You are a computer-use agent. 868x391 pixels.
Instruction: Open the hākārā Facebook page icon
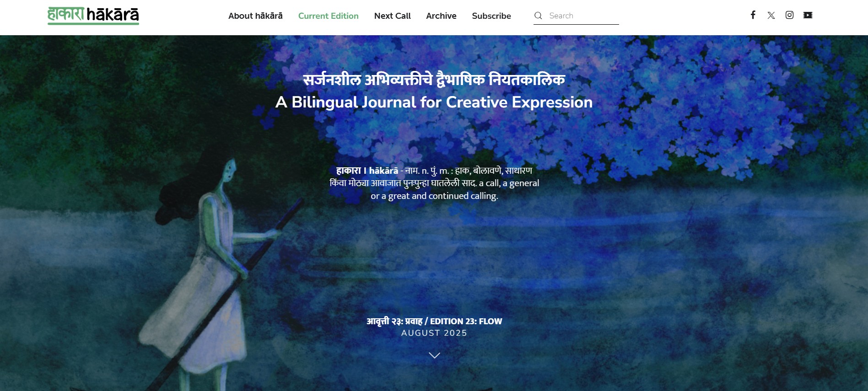(753, 15)
